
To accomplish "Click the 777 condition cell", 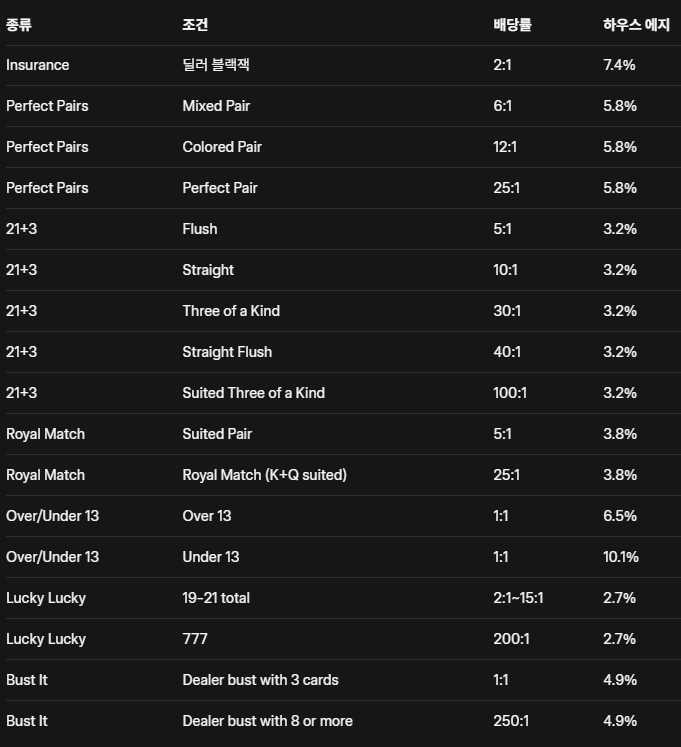I will [195, 639].
